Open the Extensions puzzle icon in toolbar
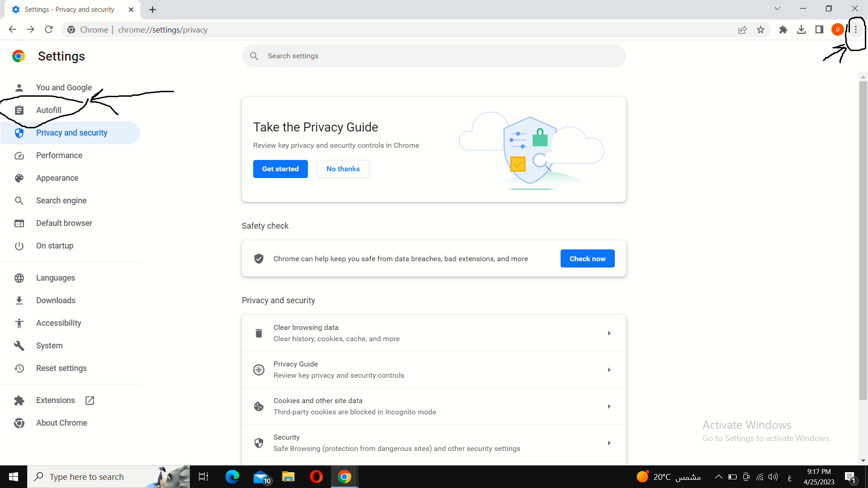The width and height of the screenshot is (868, 488). coord(783,30)
